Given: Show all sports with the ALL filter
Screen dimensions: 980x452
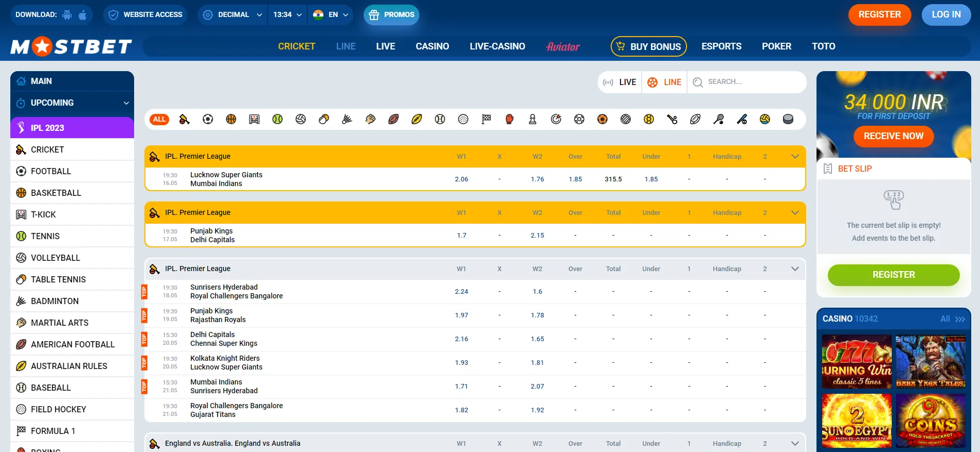Looking at the screenshot, I should (x=159, y=119).
